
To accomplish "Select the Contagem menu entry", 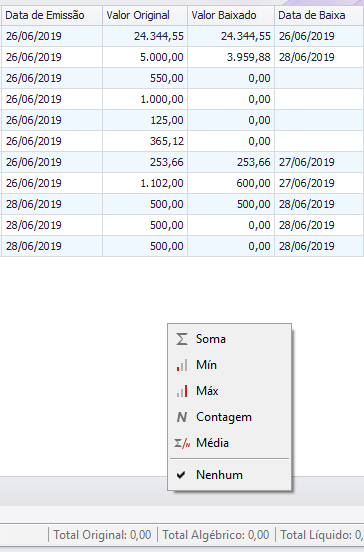I will [x=230, y=417].
